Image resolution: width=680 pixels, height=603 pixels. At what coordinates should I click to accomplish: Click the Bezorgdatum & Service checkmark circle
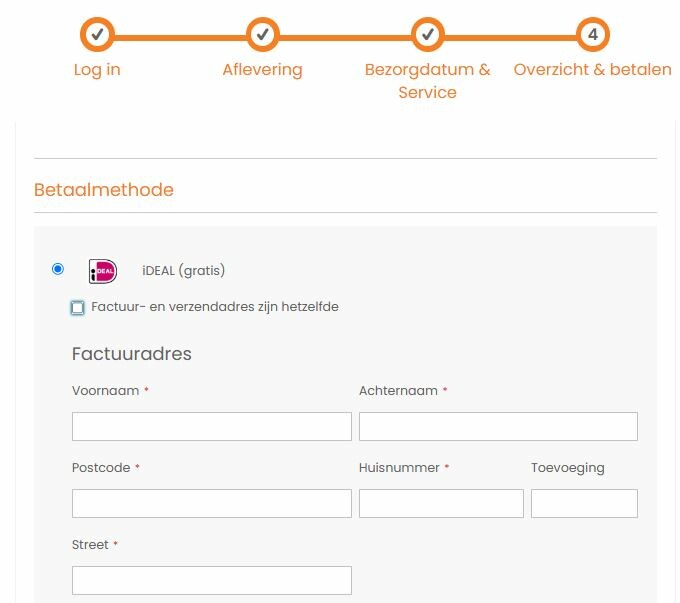pos(428,34)
